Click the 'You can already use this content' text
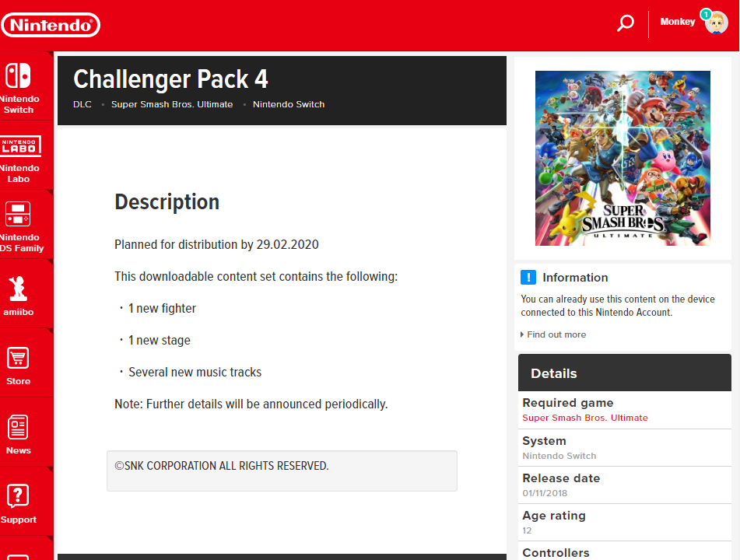740x560 pixels. point(617,306)
